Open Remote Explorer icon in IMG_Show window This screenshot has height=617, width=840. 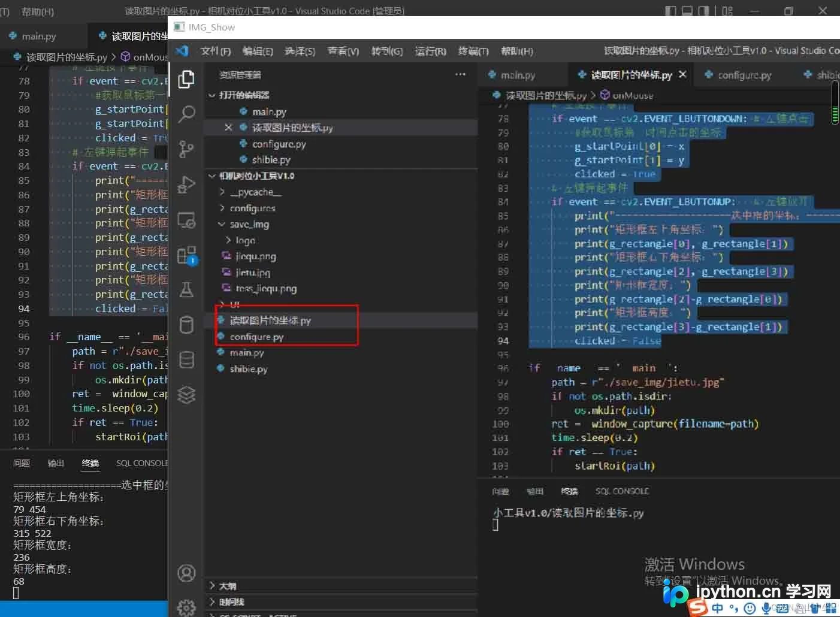click(186, 220)
